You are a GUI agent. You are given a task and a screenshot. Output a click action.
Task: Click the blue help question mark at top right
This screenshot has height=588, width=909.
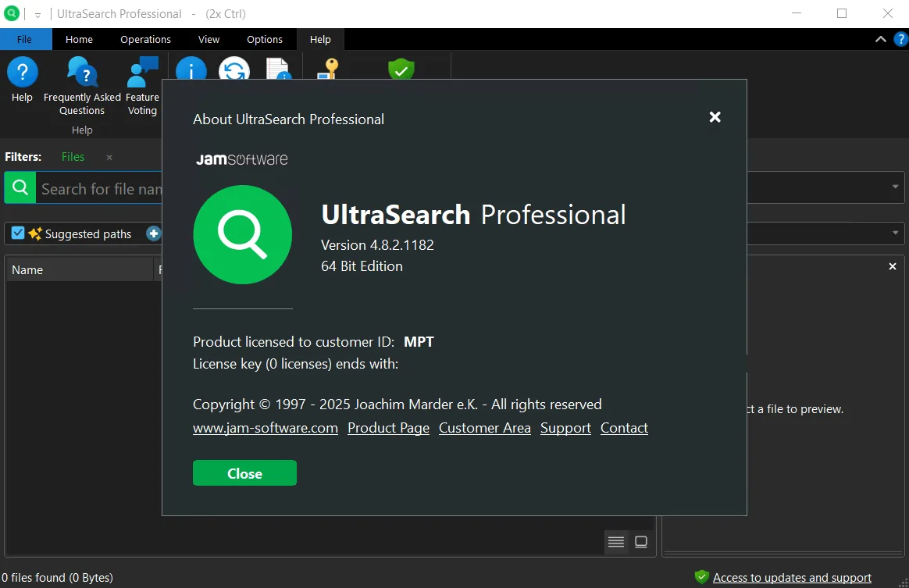point(900,39)
